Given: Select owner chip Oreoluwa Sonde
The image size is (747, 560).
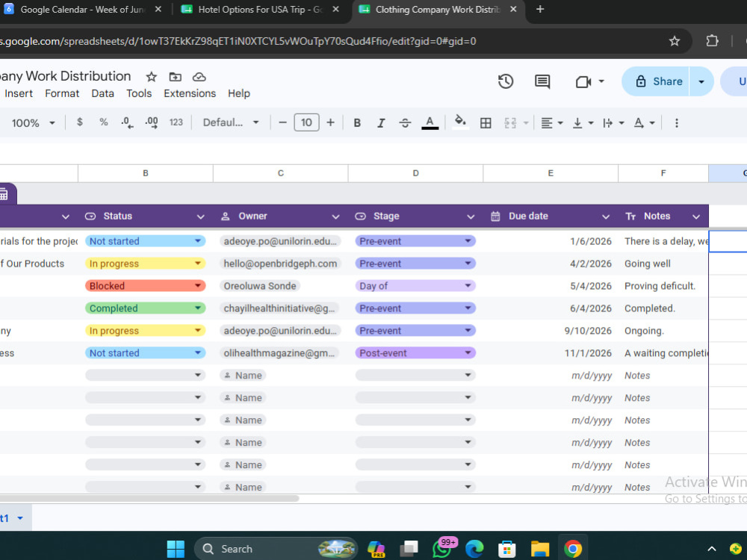Looking at the screenshot, I should pyautogui.click(x=260, y=286).
